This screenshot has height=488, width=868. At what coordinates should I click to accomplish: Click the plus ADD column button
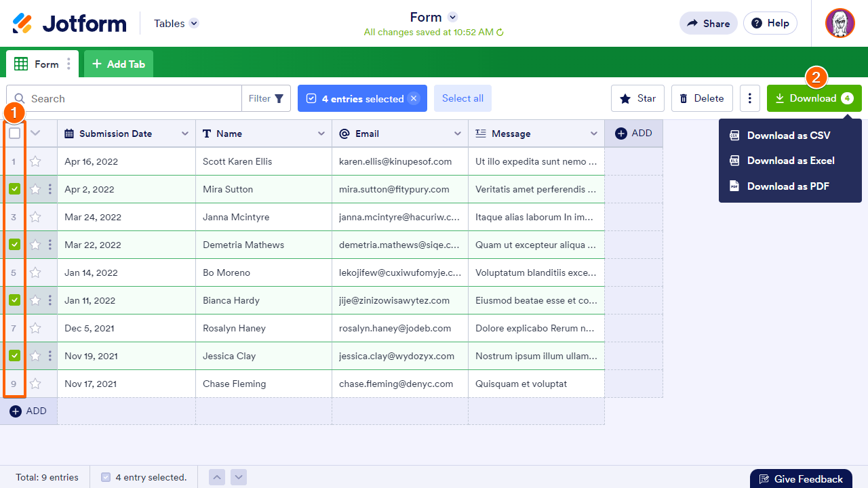pos(633,134)
